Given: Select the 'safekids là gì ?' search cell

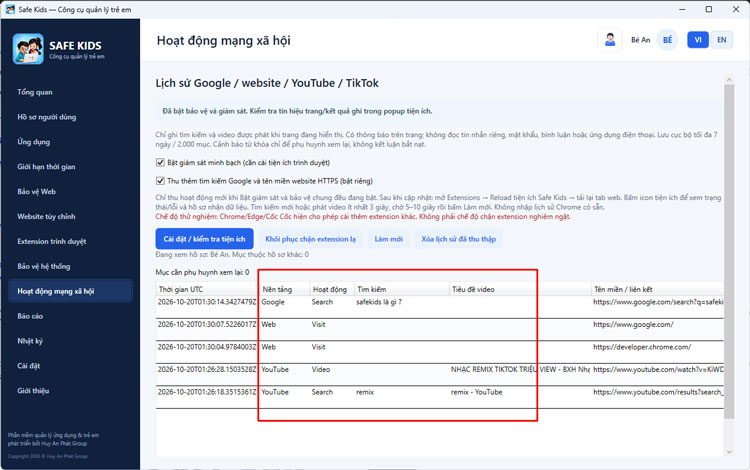Looking at the screenshot, I should tap(379, 302).
